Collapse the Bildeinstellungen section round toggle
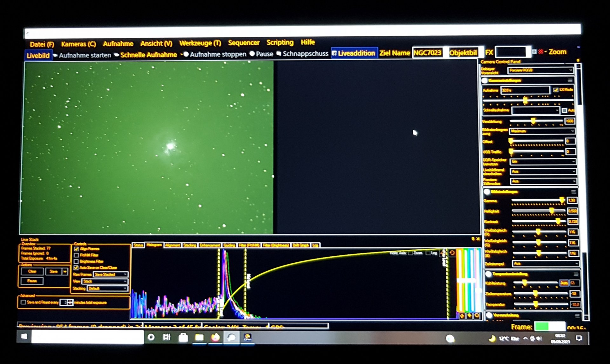Image resolution: width=610 pixels, height=364 pixels. (487, 192)
